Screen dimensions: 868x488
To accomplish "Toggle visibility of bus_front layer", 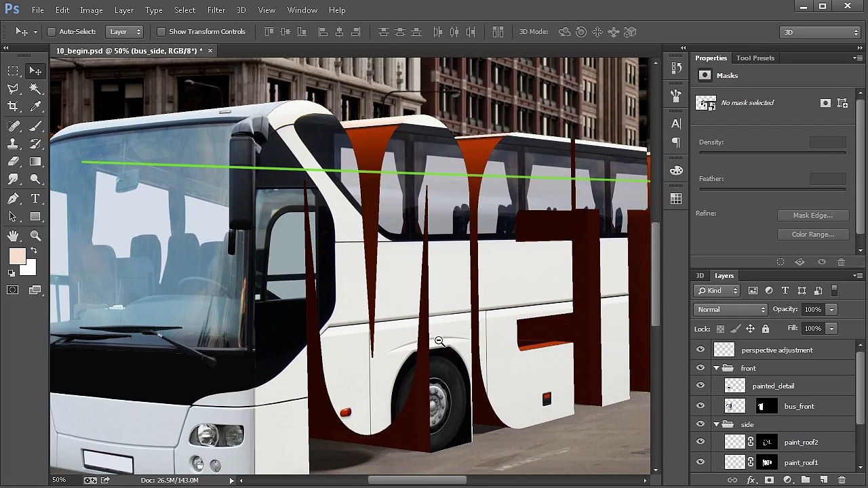I will tap(701, 406).
